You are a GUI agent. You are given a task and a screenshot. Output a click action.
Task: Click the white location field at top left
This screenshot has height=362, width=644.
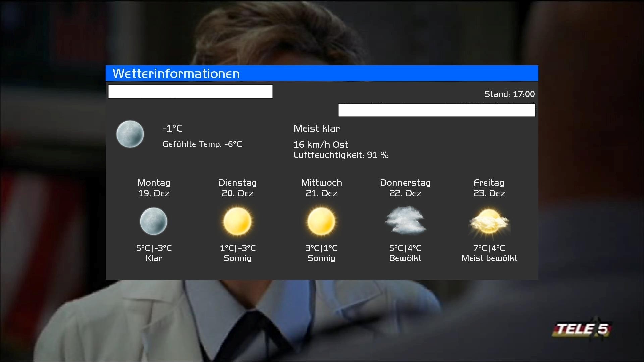(x=190, y=92)
